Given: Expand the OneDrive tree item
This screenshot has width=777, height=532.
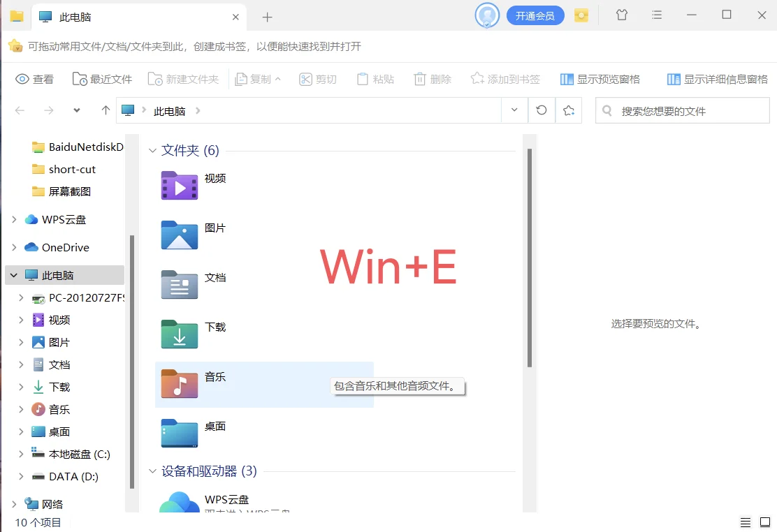Looking at the screenshot, I should pos(14,247).
